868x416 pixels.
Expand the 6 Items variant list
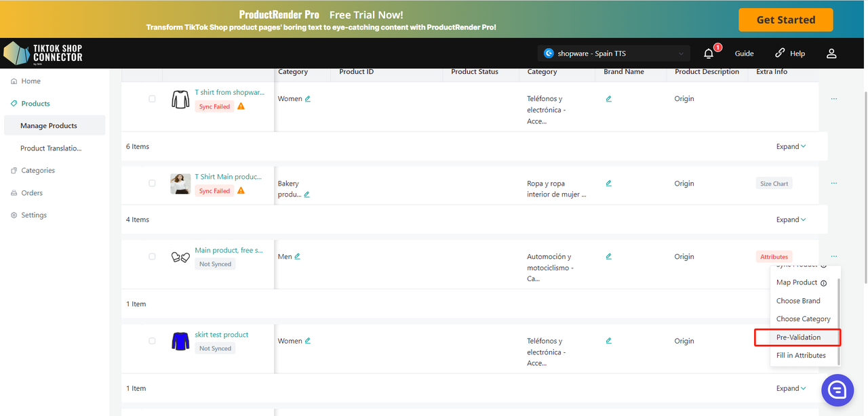tap(791, 146)
